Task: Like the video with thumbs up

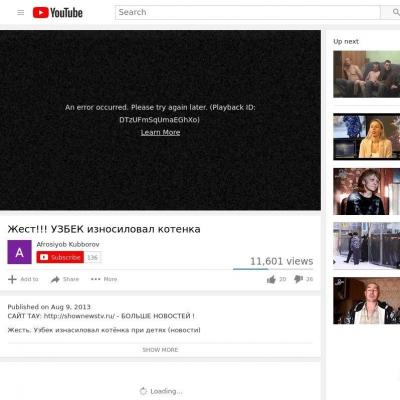Action: pyautogui.click(x=271, y=279)
